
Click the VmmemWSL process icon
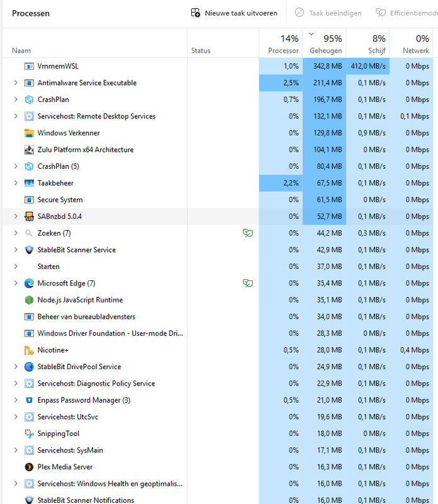29,66
